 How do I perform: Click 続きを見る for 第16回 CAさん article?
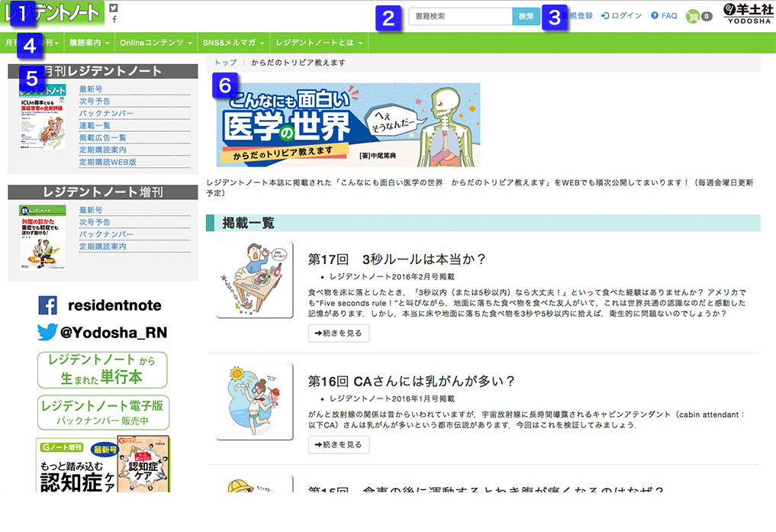click(339, 444)
